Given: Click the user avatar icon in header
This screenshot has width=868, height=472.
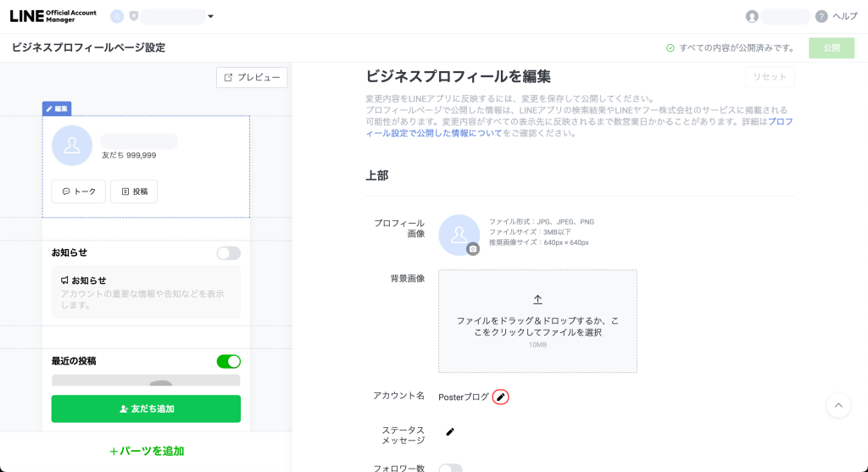Looking at the screenshot, I should (752, 16).
